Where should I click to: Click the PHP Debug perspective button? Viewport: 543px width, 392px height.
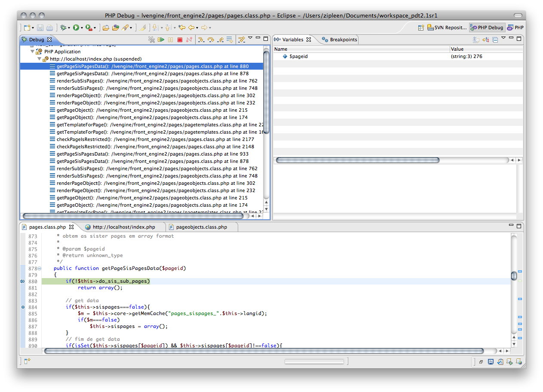pyautogui.click(x=487, y=28)
